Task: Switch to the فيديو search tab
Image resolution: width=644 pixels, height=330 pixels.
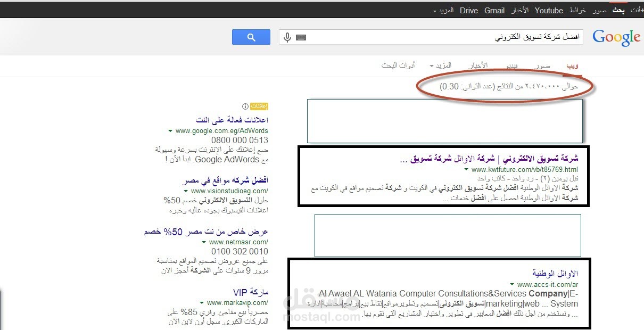Action: point(511,65)
